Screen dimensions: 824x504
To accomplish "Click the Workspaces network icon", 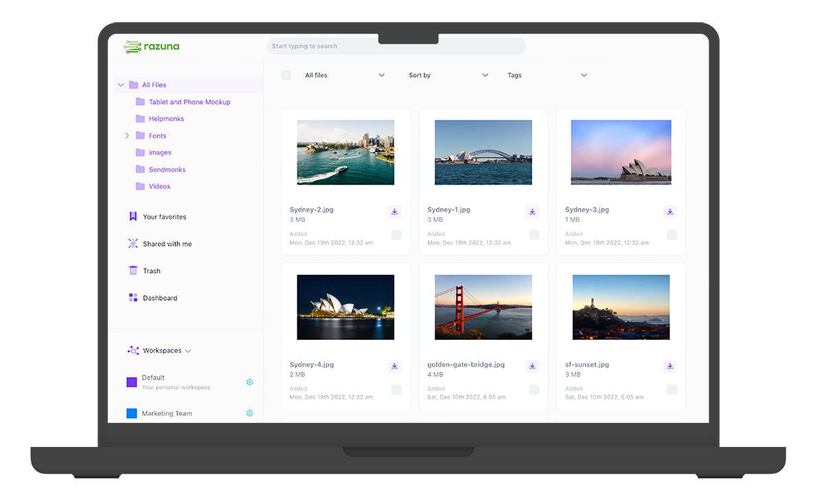I will [133, 350].
